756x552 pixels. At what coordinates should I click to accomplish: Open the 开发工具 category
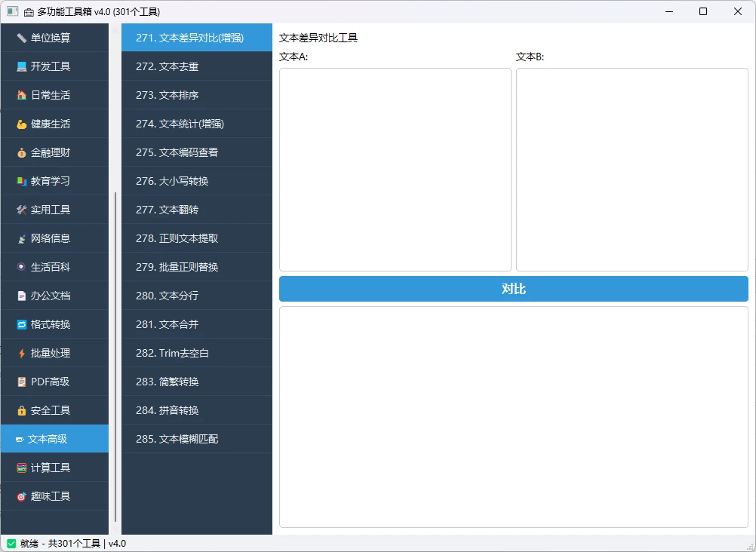54,66
